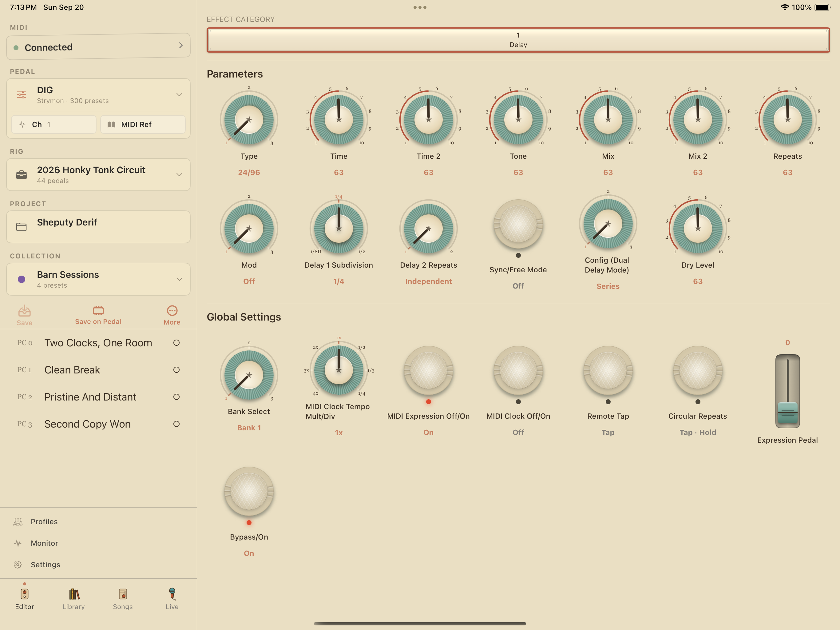
Task: Click the Settings gear icon
Action: pyautogui.click(x=18, y=565)
